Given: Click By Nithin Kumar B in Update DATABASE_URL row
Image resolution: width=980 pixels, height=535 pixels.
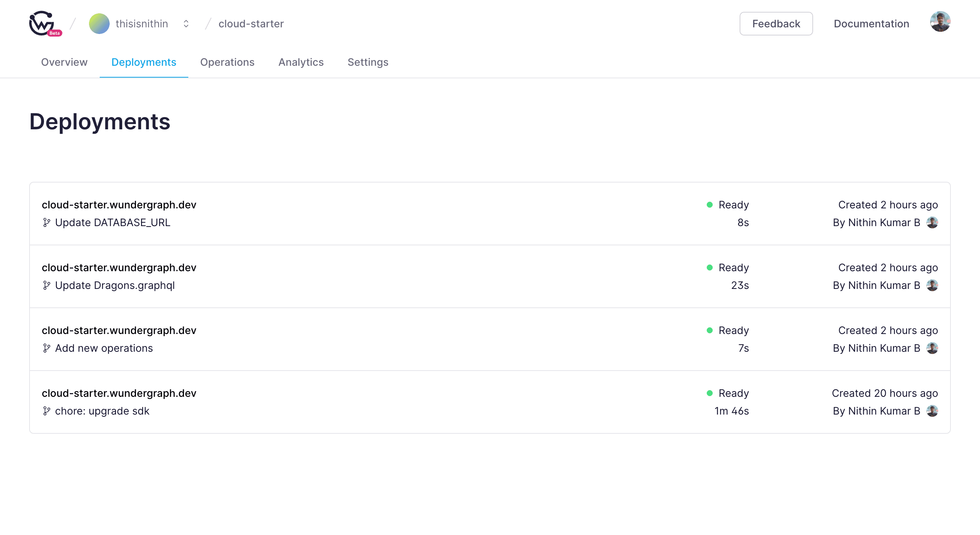Looking at the screenshot, I should click(877, 222).
